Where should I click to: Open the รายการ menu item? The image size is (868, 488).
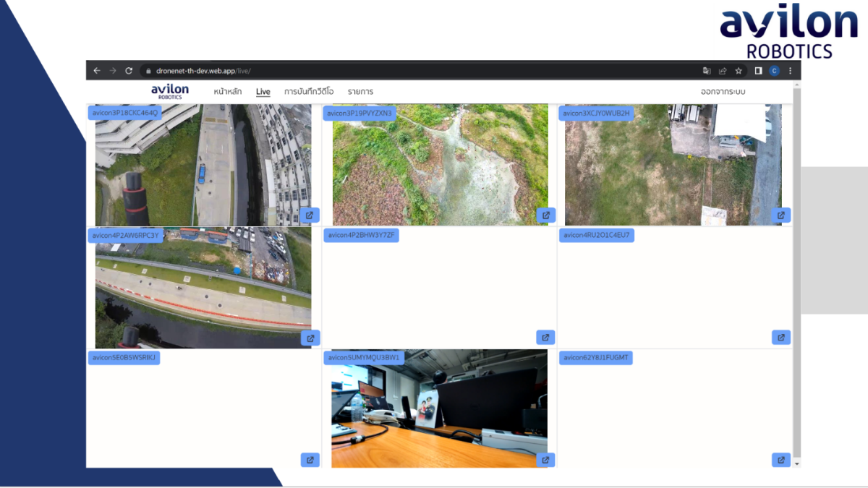pyautogui.click(x=359, y=91)
